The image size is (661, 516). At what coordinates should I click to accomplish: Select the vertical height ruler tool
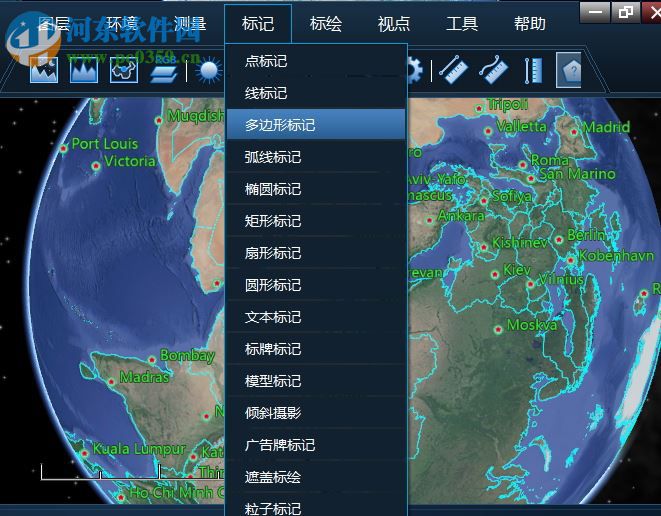click(534, 70)
